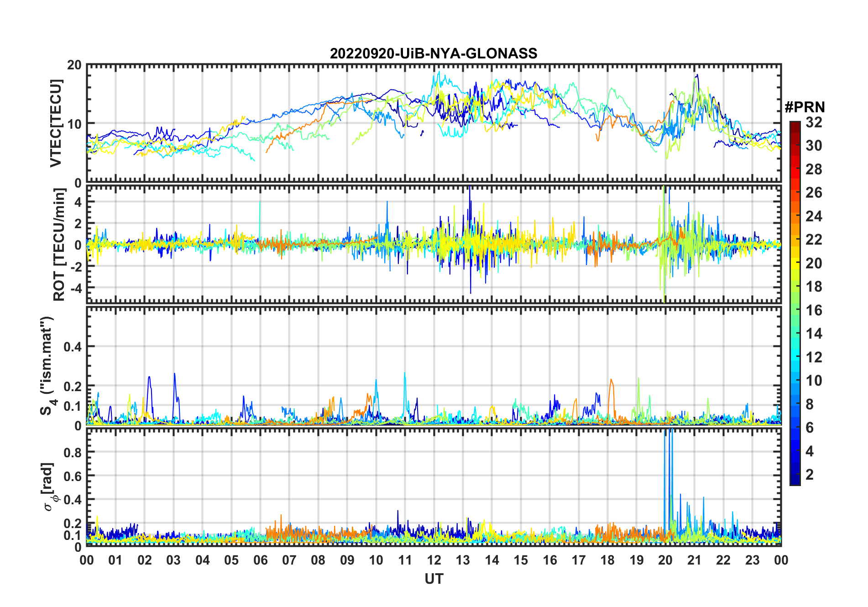
Task: Pick colorbar tick label 4
Action: coord(810,451)
